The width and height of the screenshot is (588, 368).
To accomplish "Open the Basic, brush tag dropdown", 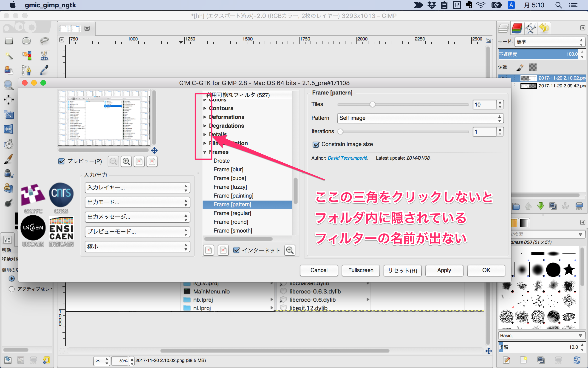I will 541,336.
